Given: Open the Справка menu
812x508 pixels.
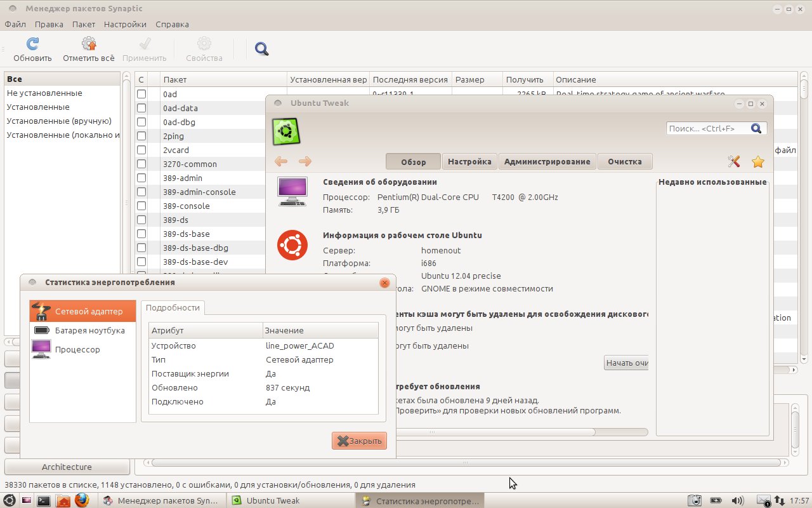Looking at the screenshot, I should (x=172, y=24).
